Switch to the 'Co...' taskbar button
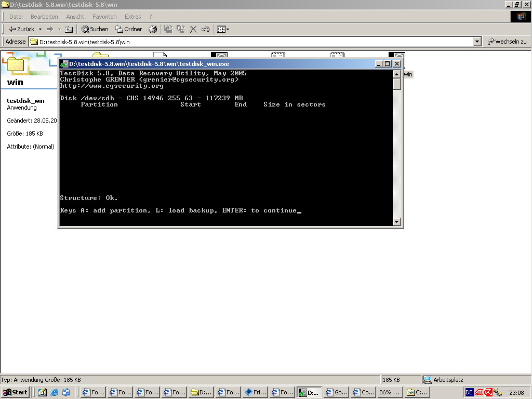532x399 pixels. 363,392
